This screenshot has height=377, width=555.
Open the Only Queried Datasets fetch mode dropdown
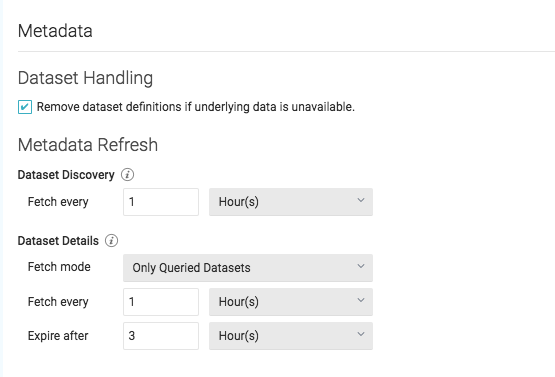248,268
